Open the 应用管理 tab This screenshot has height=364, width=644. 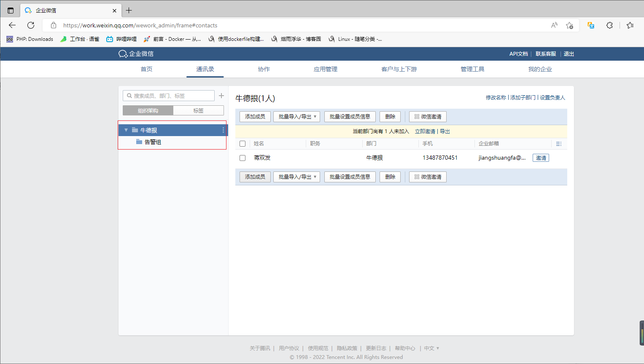click(326, 69)
